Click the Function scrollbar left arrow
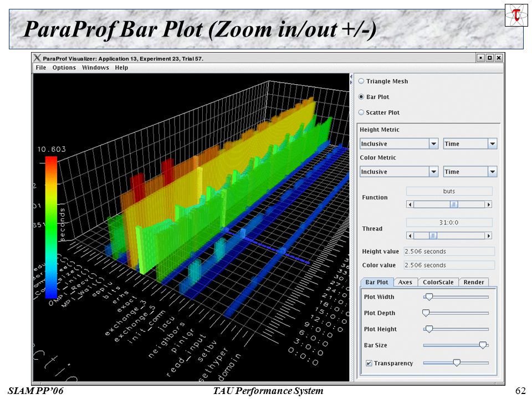 tap(410, 204)
